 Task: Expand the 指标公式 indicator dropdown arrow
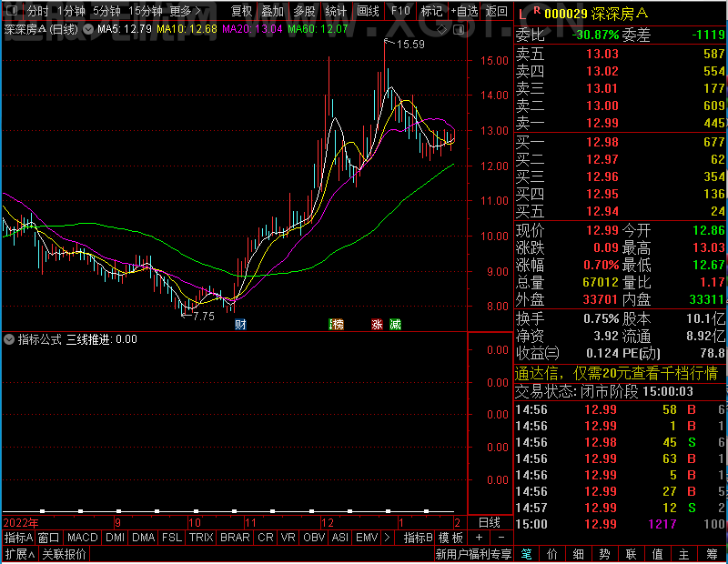9,339
